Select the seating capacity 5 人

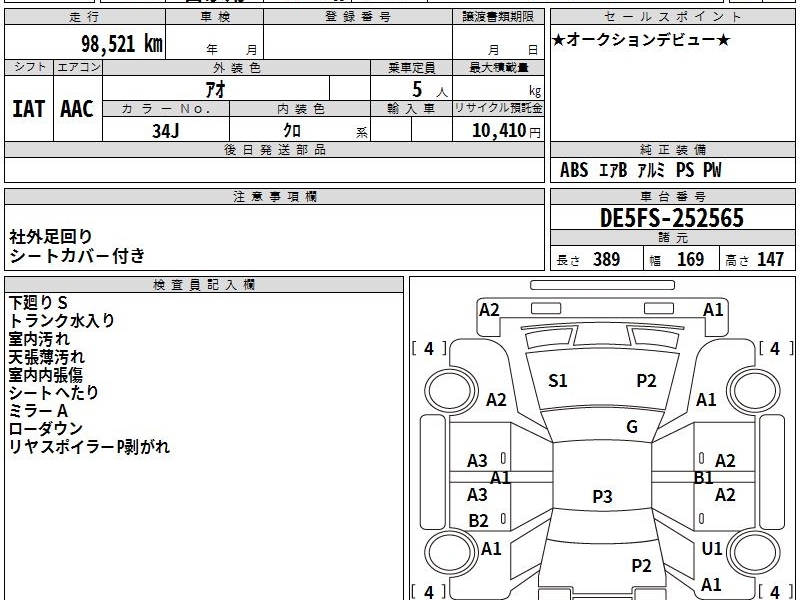click(430, 90)
